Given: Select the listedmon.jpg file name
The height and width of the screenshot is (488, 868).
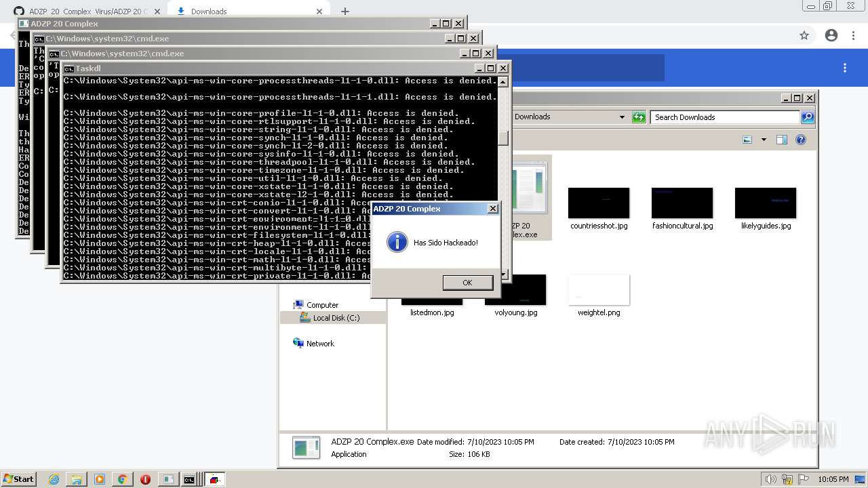Looking at the screenshot, I should click(x=432, y=312).
